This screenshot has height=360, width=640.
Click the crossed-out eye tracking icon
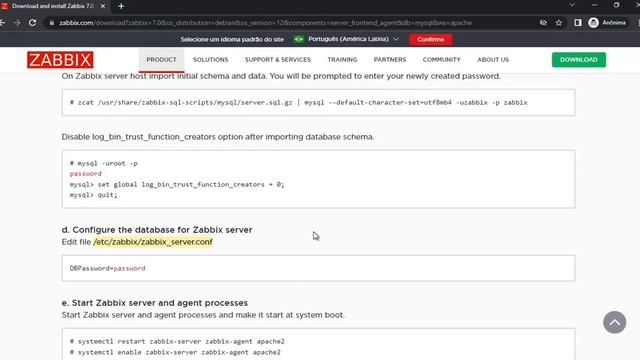(543, 23)
